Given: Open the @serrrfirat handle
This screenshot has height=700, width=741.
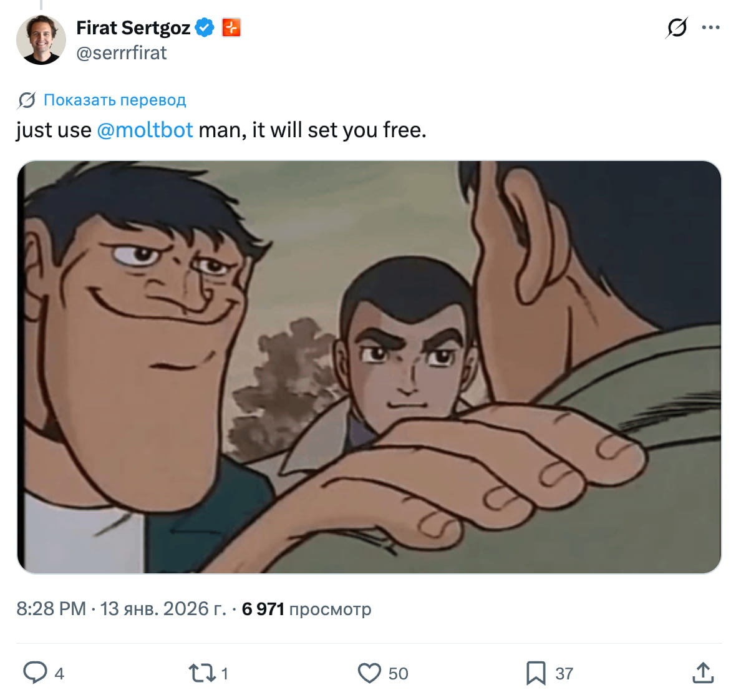Looking at the screenshot, I should (x=121, y=53).
